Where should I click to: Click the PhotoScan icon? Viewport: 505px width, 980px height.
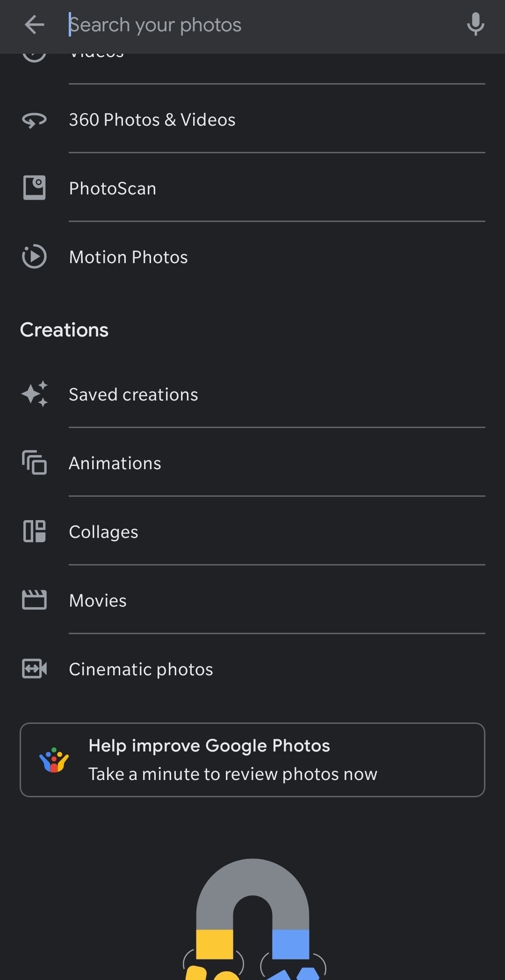point(34,188)
